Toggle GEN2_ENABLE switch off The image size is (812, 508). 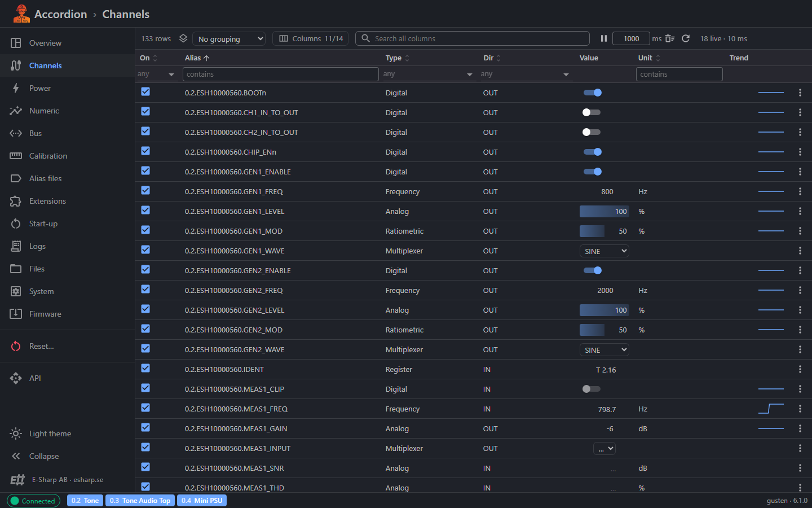[593, 270]
